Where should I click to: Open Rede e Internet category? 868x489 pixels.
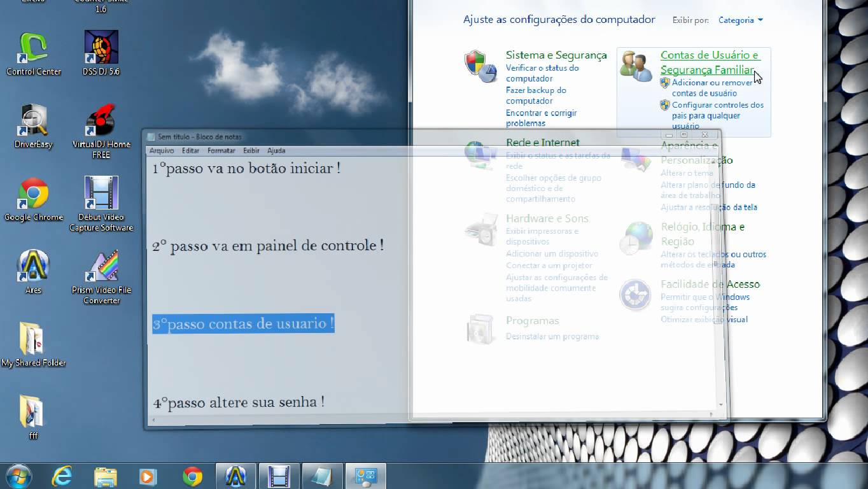tap(543, 143)
